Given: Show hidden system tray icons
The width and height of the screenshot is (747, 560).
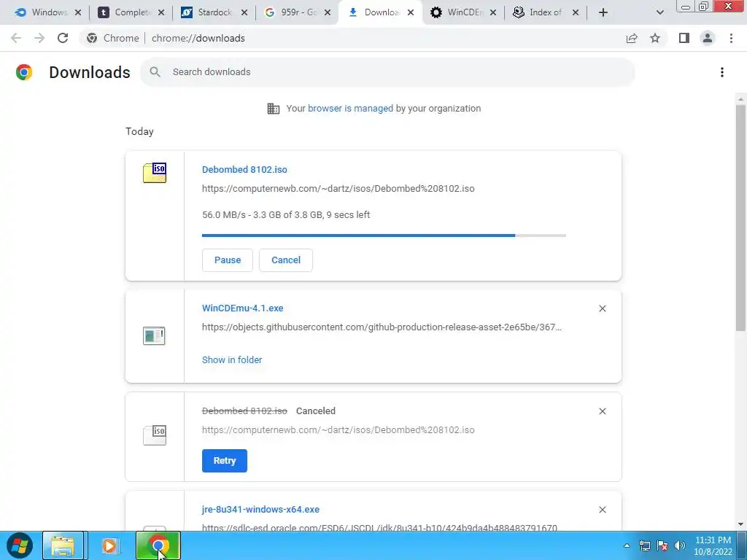Looking at the screenshot, I should 627,545.
